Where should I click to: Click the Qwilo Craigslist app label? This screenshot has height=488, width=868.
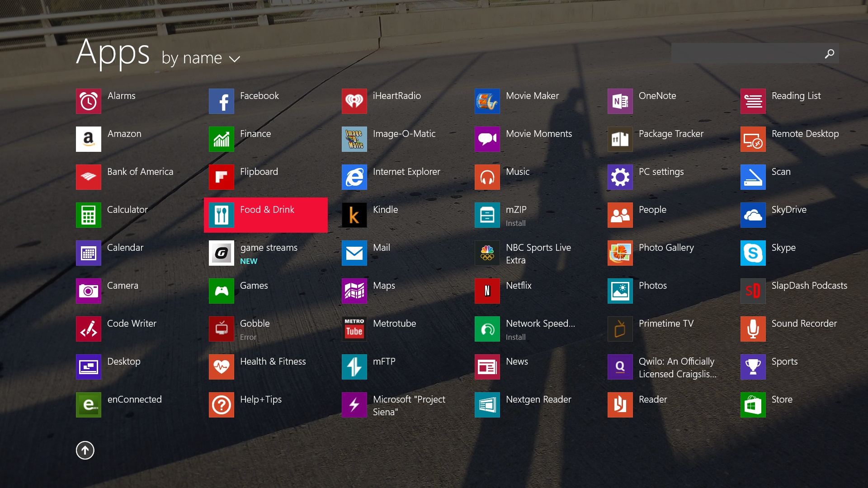tap(677, 367)
